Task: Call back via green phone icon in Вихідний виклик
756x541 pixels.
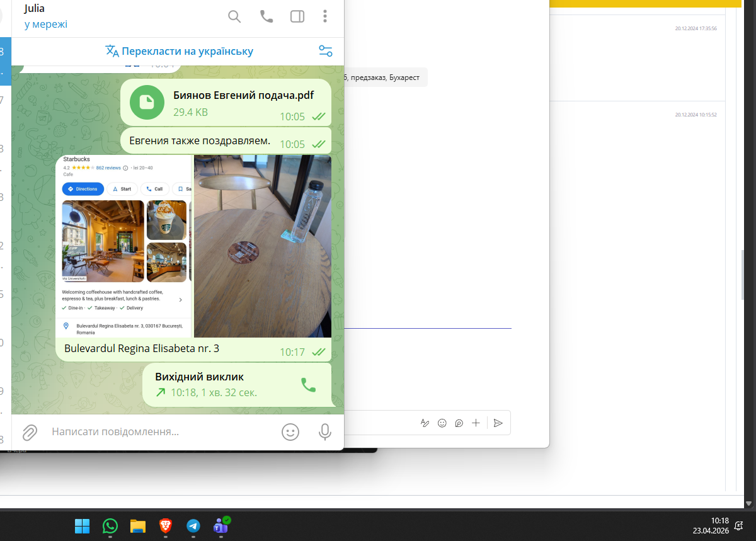Action: tap(308, 385)
